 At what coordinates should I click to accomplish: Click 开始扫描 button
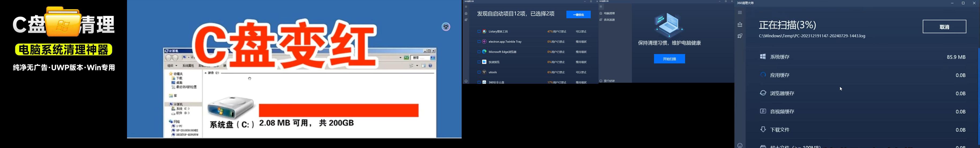tap(669, 59)
